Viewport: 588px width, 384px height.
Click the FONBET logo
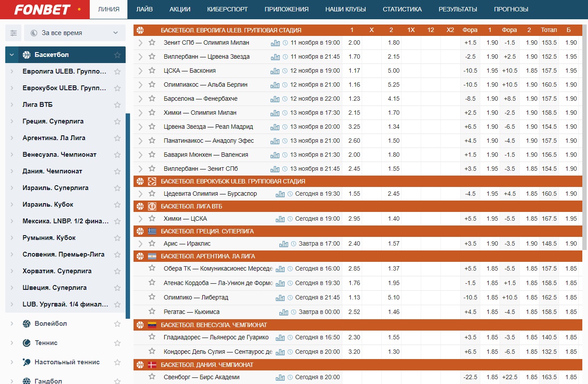pos(42,9)
